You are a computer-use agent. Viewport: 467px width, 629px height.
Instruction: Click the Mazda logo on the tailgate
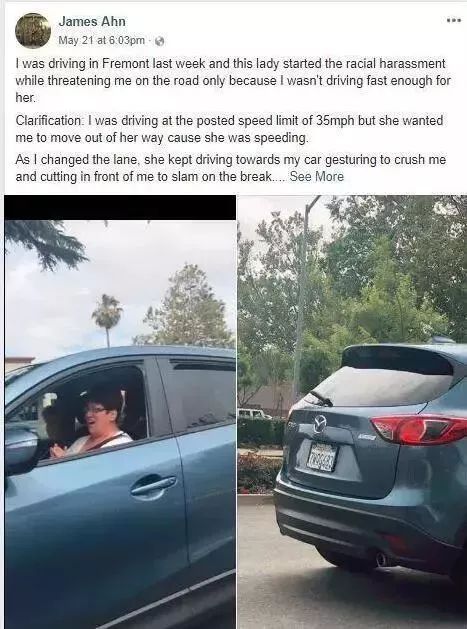[x=320, y=424]
